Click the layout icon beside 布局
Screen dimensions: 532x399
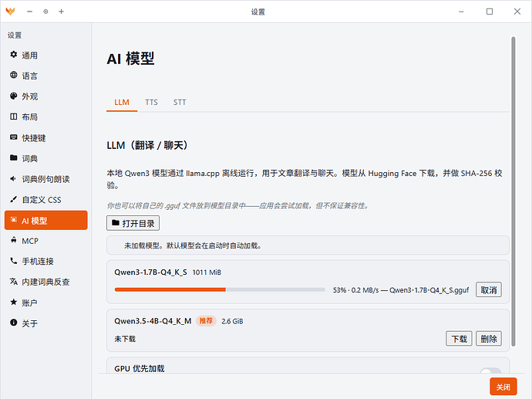point(14,117)
